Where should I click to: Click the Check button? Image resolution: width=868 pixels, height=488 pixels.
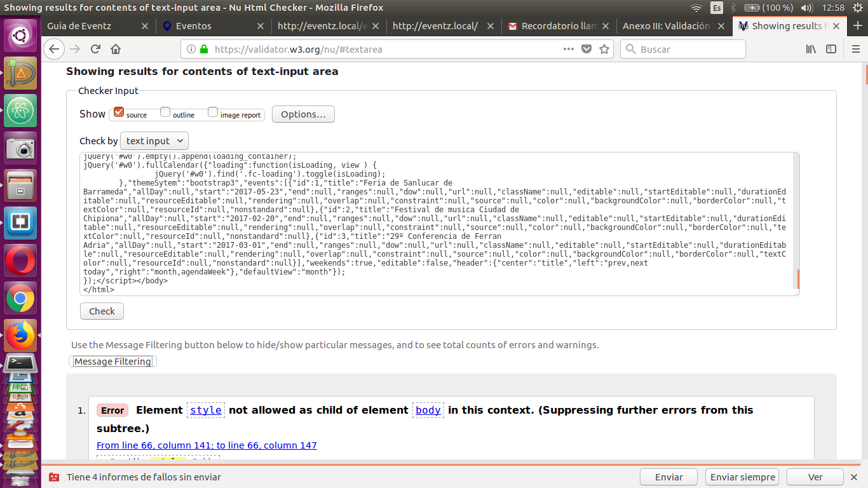(102, 311)
